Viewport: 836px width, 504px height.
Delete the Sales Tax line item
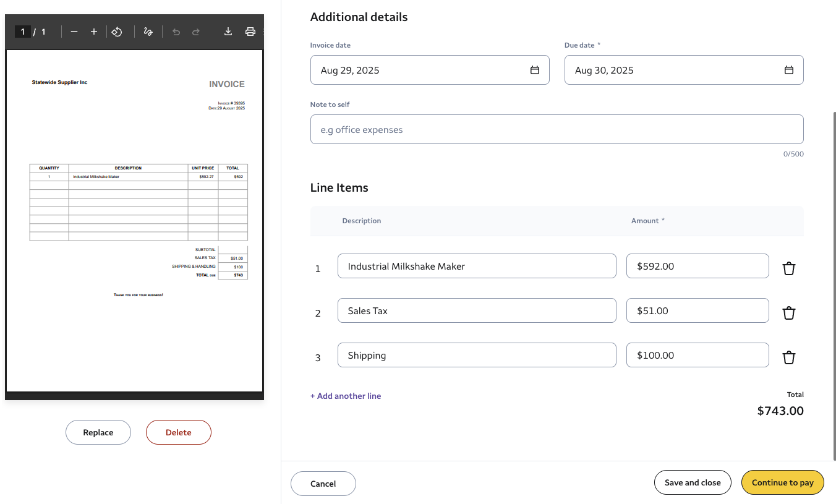click(x=788, y=313)
